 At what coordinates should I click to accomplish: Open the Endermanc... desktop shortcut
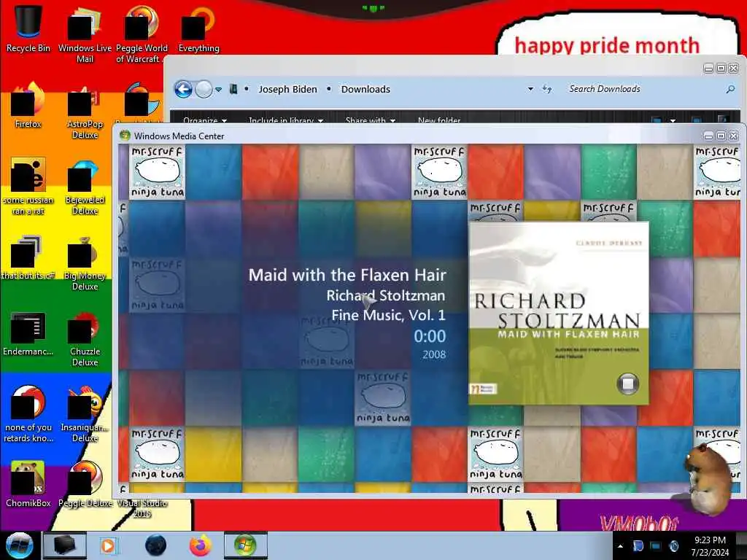tap(28, 334)
